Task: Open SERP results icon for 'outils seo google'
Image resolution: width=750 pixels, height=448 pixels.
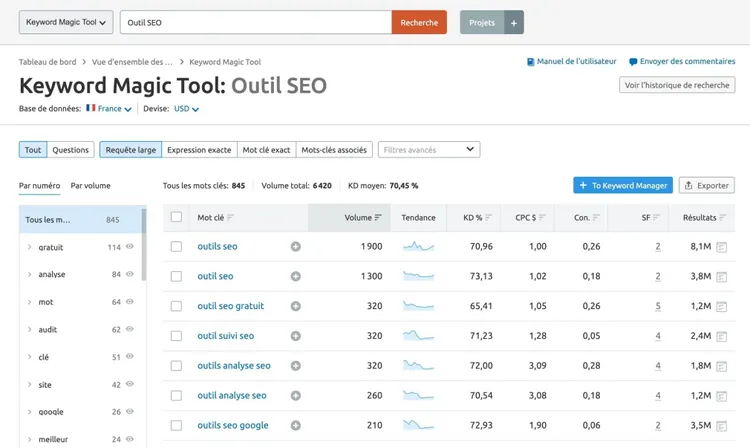Action: point(722,426)
